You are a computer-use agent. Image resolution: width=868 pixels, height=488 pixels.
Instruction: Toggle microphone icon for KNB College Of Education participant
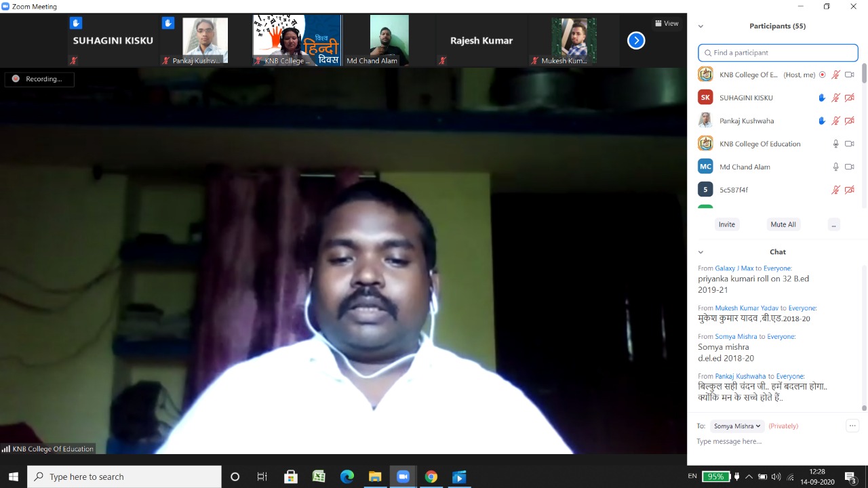[x=835, y=144]
